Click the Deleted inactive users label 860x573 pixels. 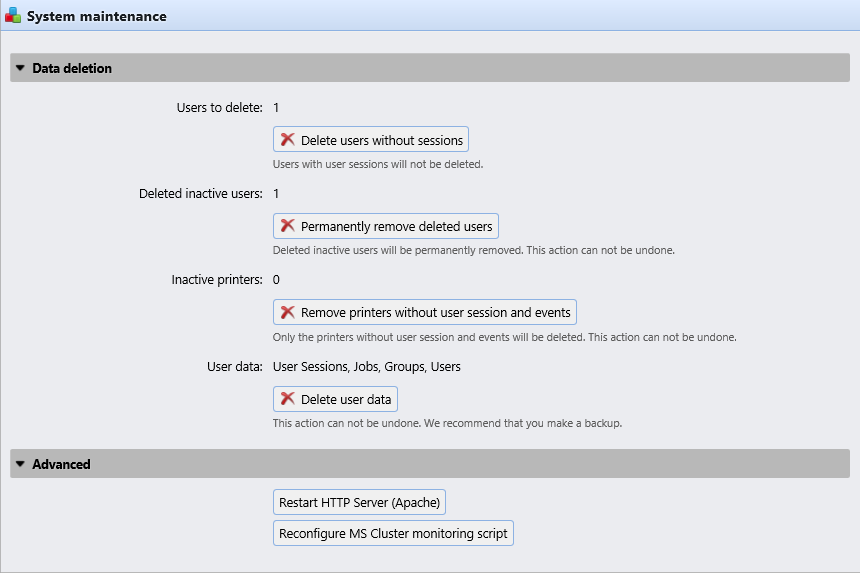(200, 193)
